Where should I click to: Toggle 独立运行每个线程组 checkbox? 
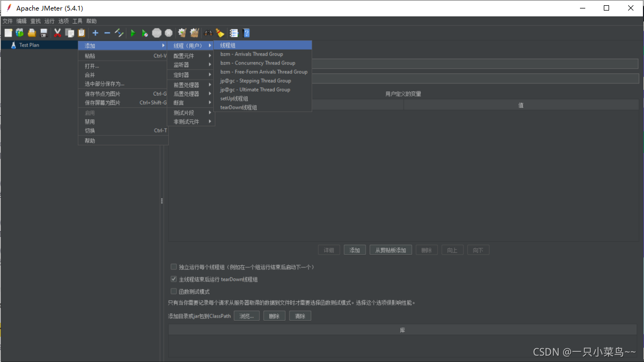tap(174, 267)
